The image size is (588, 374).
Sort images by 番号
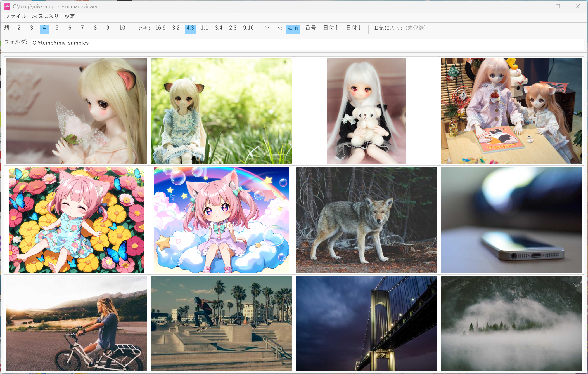pos(310,28)
